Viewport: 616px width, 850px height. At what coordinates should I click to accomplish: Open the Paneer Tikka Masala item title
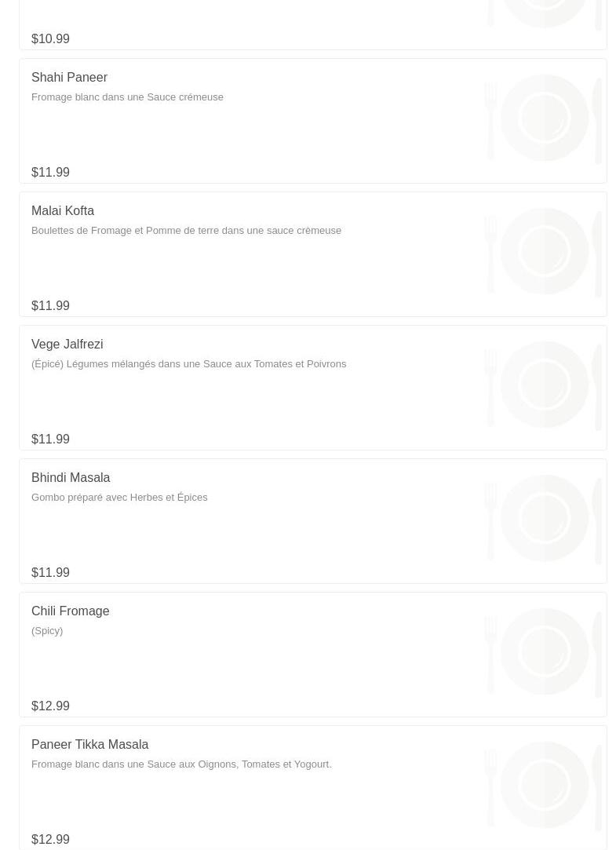click(x=89, y=744)
